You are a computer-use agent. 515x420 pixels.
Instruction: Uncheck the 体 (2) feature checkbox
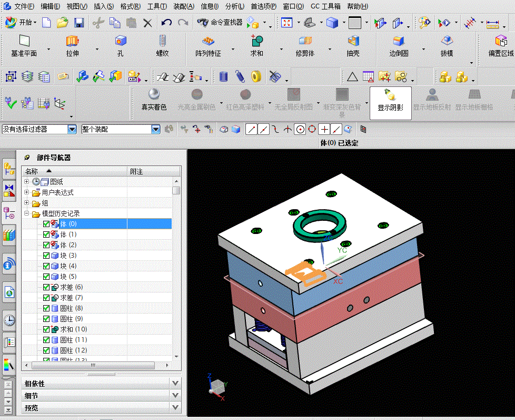[46, 245]
